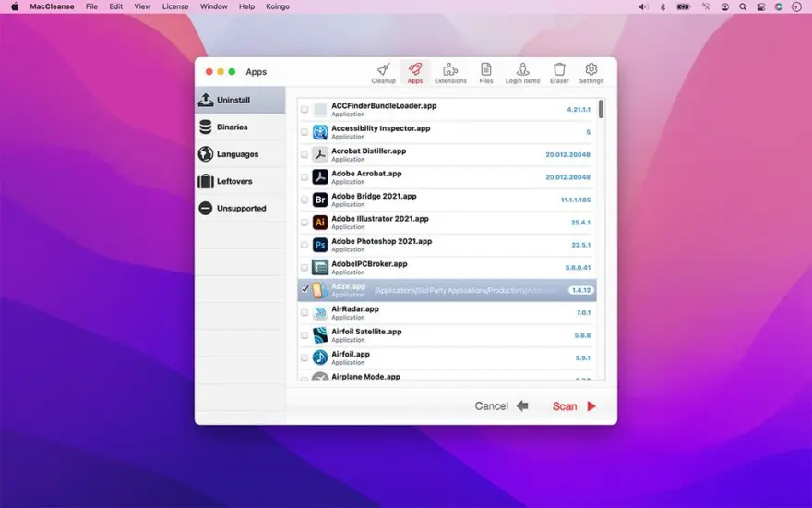Select Uninstall in the sidebar
The height and width of the screenshot is (508, 812).
[240, 100]
